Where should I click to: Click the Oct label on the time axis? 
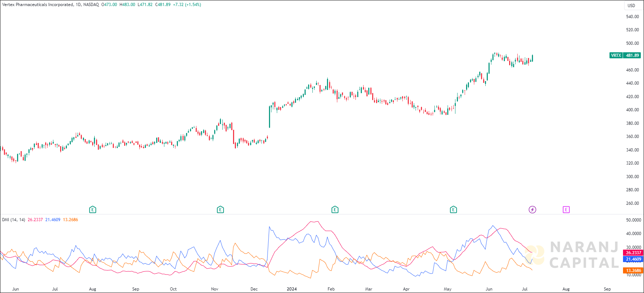[173, 289]
